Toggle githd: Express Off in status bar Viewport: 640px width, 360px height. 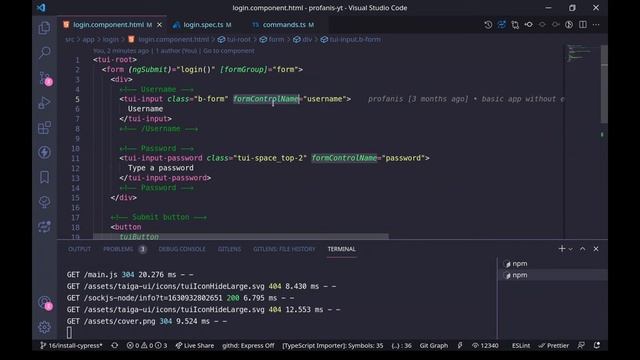[248, 345]
